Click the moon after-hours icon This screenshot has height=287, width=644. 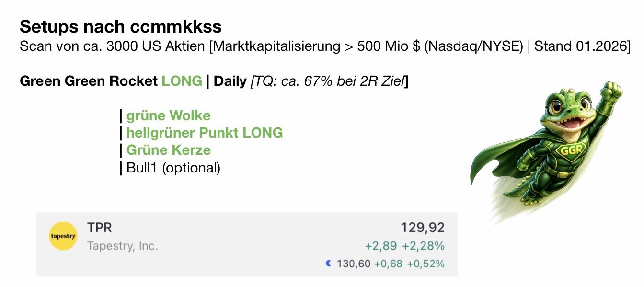coord(328,264)
